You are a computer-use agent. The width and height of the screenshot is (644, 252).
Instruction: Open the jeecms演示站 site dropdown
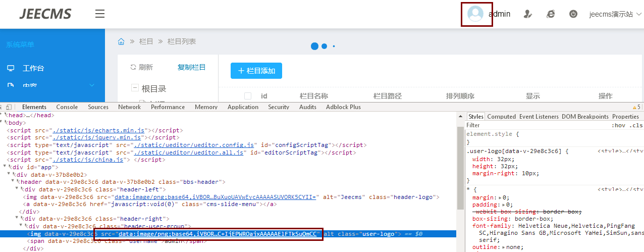click(x=615, y=14)
